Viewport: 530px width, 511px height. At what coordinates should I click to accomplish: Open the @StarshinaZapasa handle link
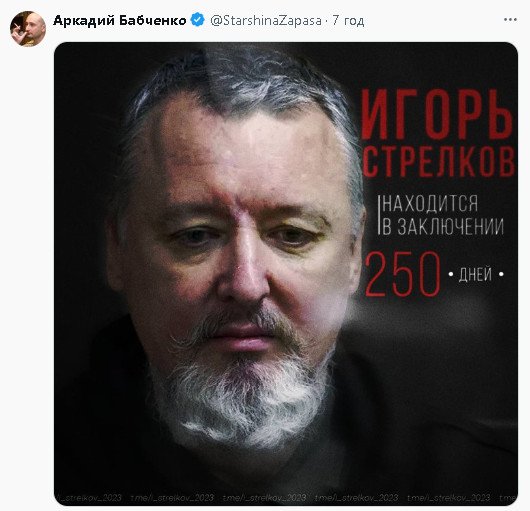(266, 21)
